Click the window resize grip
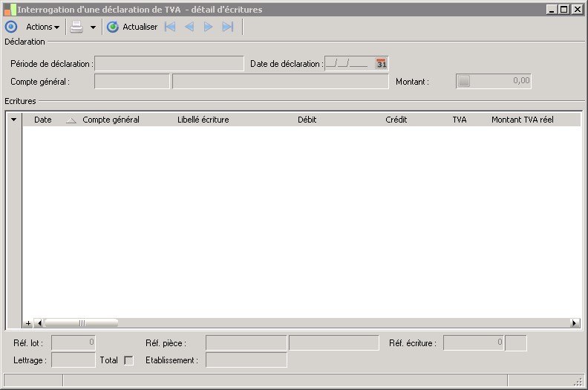 coord(578,382)
